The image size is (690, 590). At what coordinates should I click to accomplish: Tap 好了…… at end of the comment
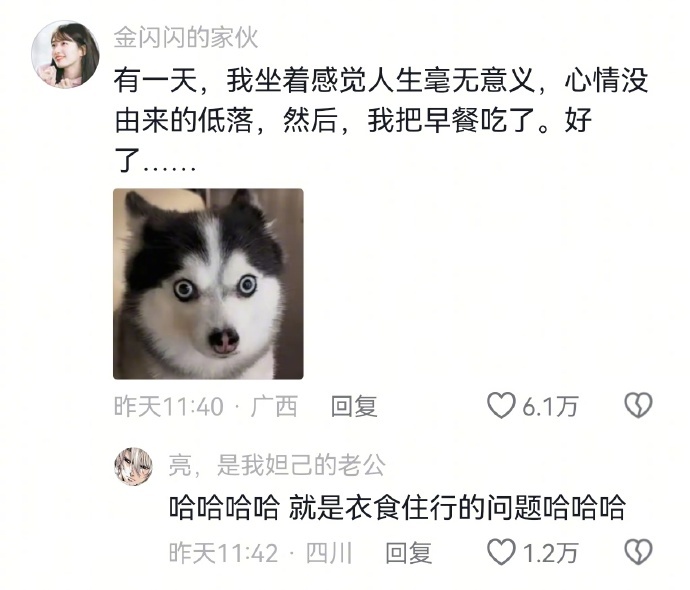tap(578, 120)
